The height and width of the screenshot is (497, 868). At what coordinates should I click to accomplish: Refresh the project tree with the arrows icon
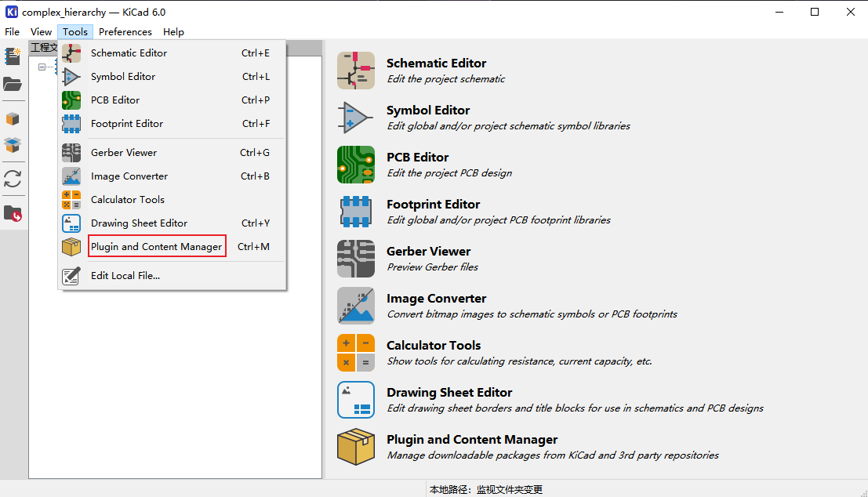[x=13, y=179]
